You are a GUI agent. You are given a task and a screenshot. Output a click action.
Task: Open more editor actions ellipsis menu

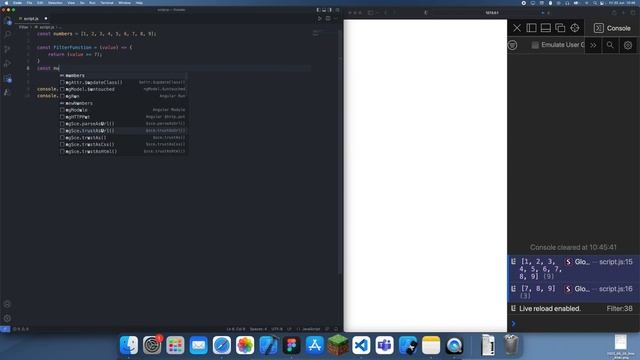336,18
